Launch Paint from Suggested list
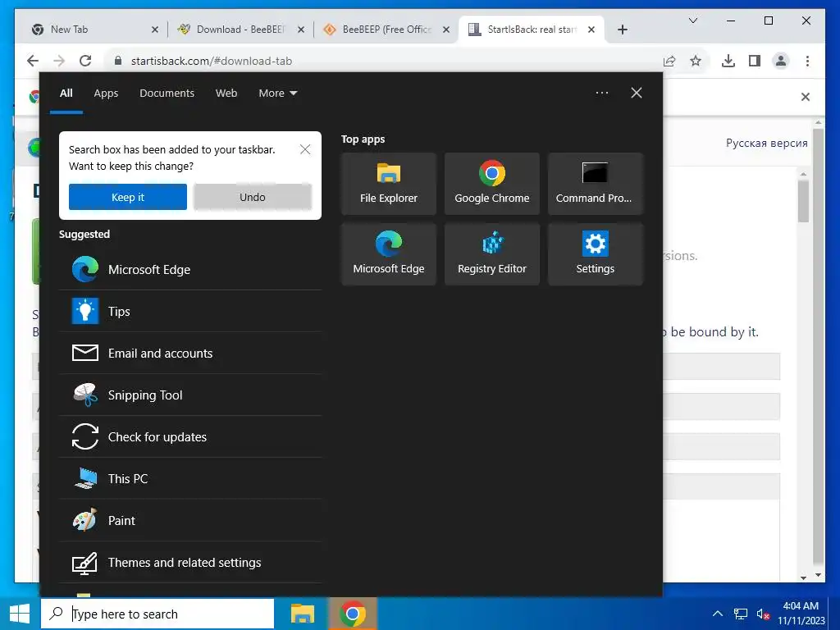This screenshot has width=840, height=630. [190, 520]
